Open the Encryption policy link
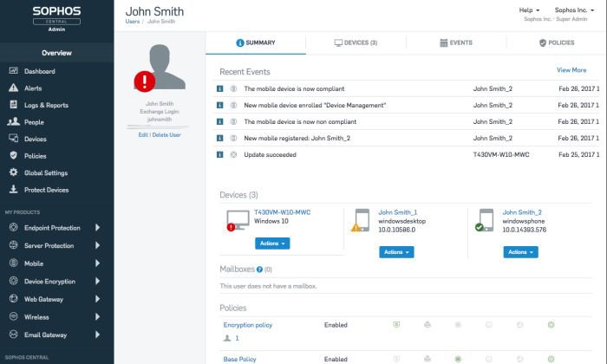 248,325
